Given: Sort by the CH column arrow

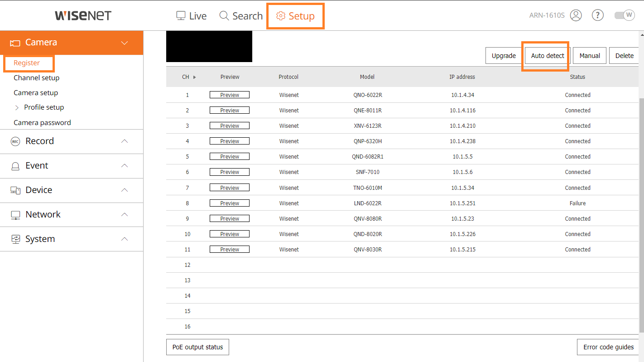Looking at the screenshot, I should pos(194,77).
